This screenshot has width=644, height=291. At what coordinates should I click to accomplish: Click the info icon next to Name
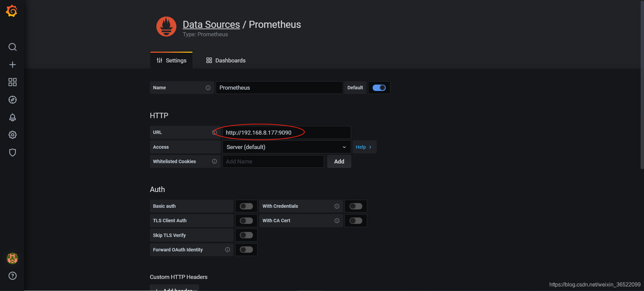208,88
